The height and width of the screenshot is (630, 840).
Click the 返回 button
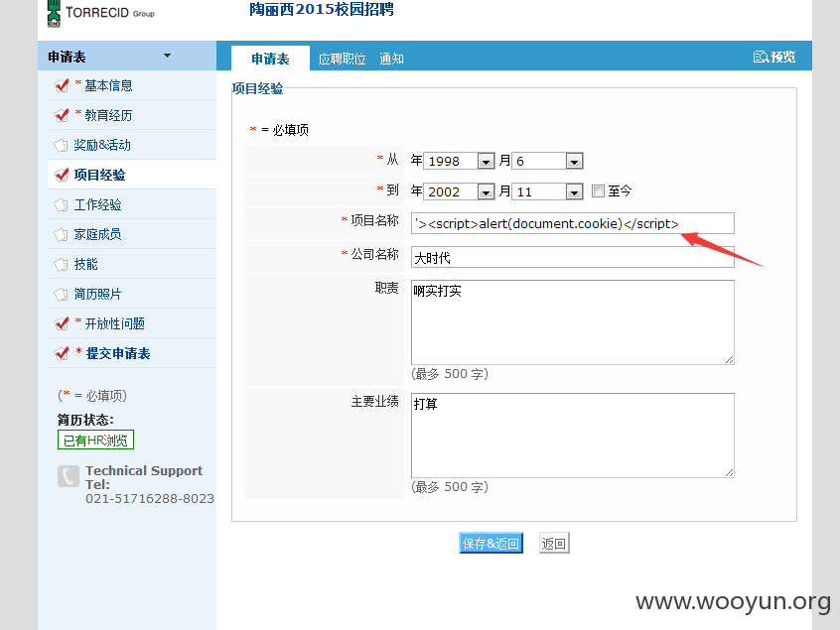554,544
